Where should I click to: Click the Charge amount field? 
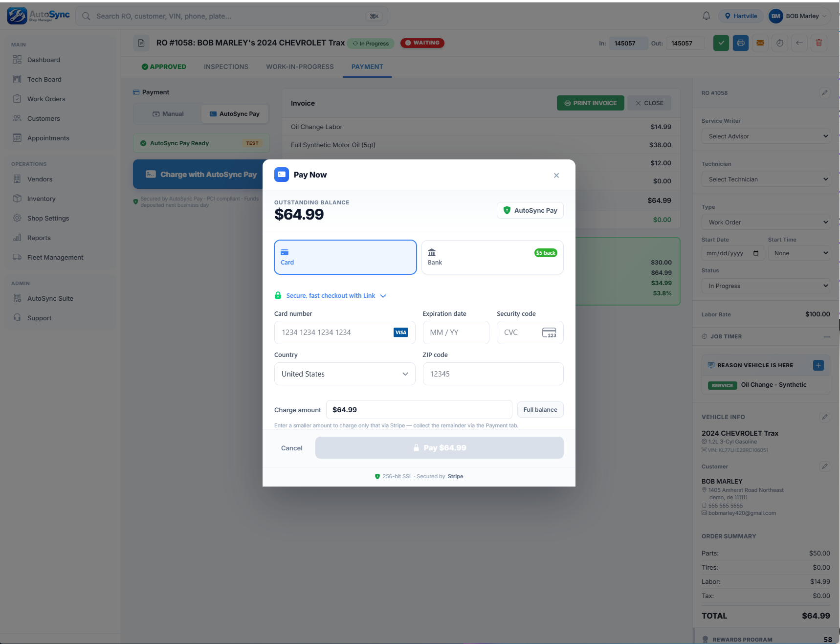click(x=419, y=410)
